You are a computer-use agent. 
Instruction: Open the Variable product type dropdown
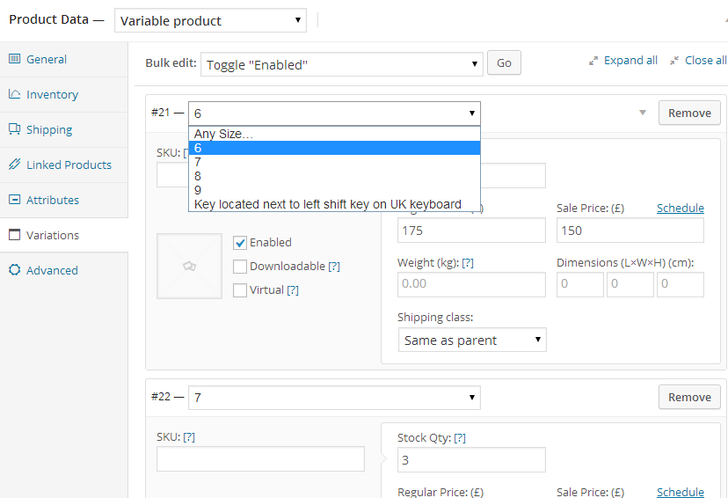coord(210,21)
